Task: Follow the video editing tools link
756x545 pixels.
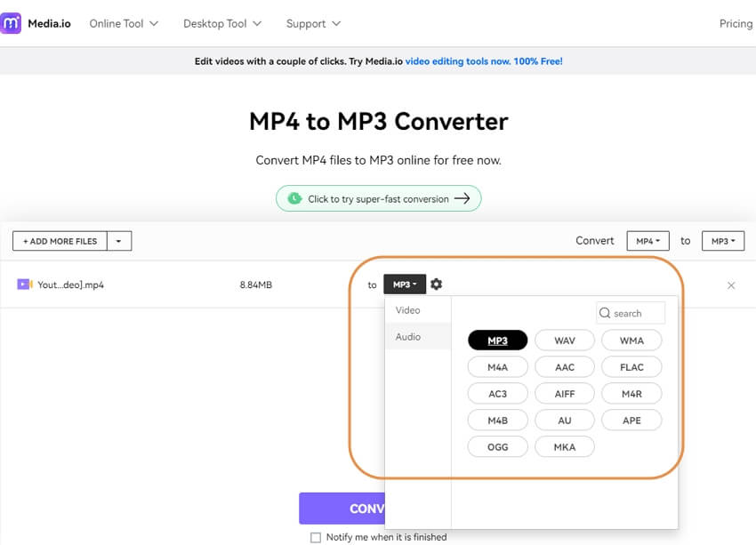Action: (484, 61)
